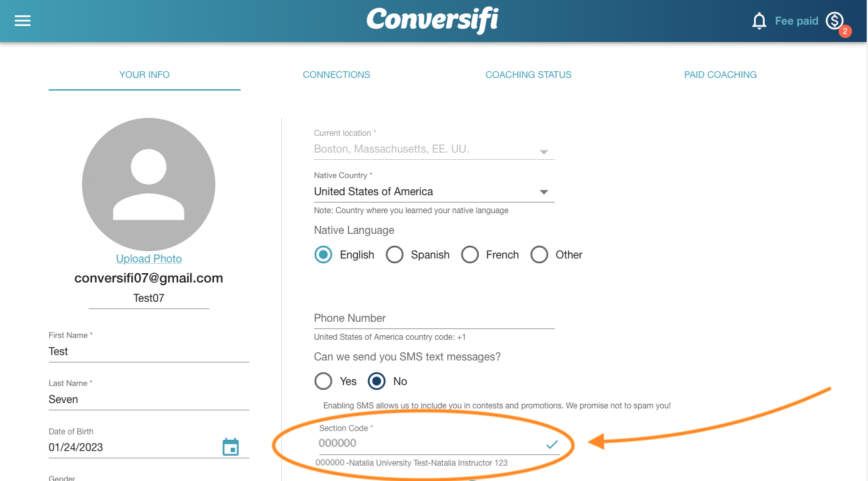Click the Section Code checkmark icon
Screen dimensions: 868x481
point(551,444)
